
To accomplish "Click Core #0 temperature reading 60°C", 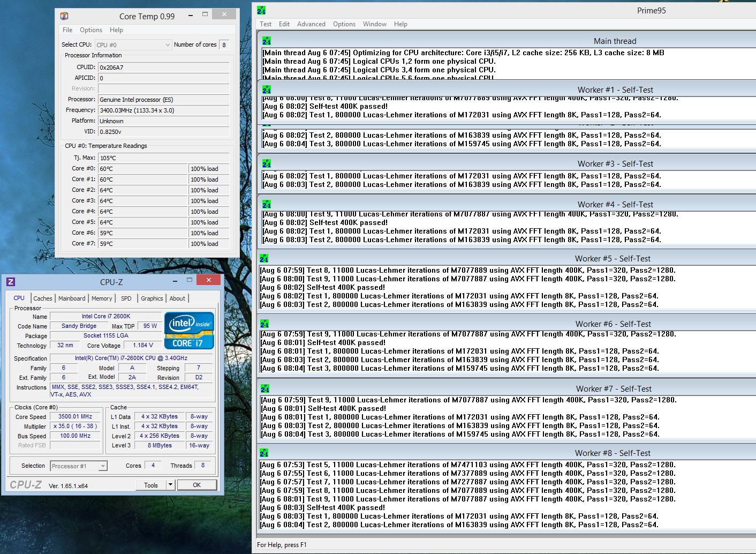I will (x=142, y=169).
